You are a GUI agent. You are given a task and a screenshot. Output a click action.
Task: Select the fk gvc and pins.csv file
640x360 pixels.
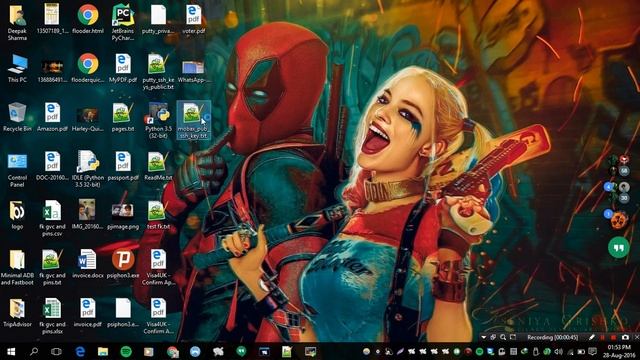coord(52,211)
